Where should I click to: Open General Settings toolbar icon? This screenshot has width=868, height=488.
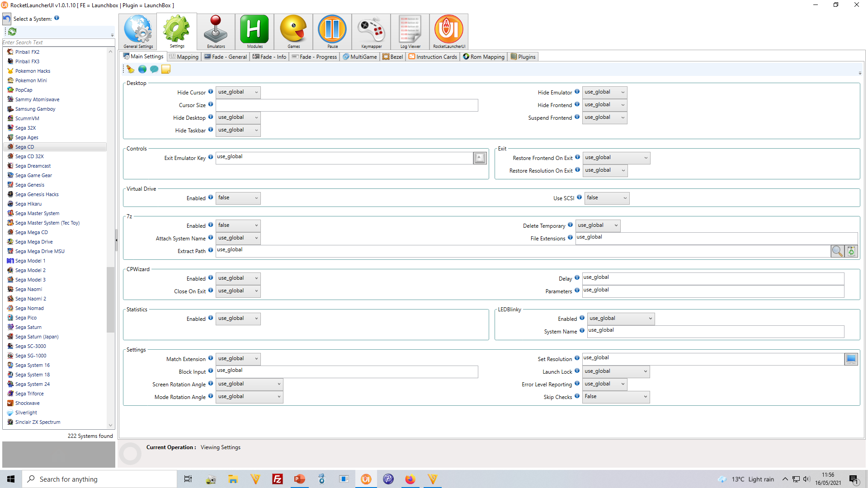[x=138, y=31]
